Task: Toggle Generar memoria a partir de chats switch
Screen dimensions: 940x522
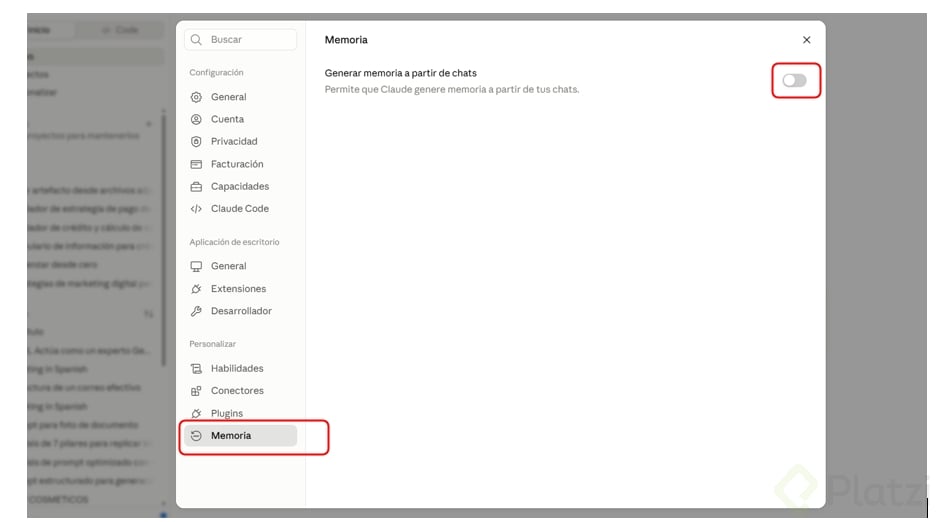Action: coord(794,80)
